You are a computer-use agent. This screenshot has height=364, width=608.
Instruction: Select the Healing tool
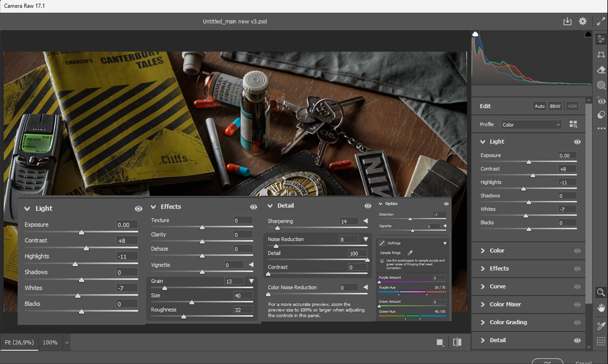[601, 70]
